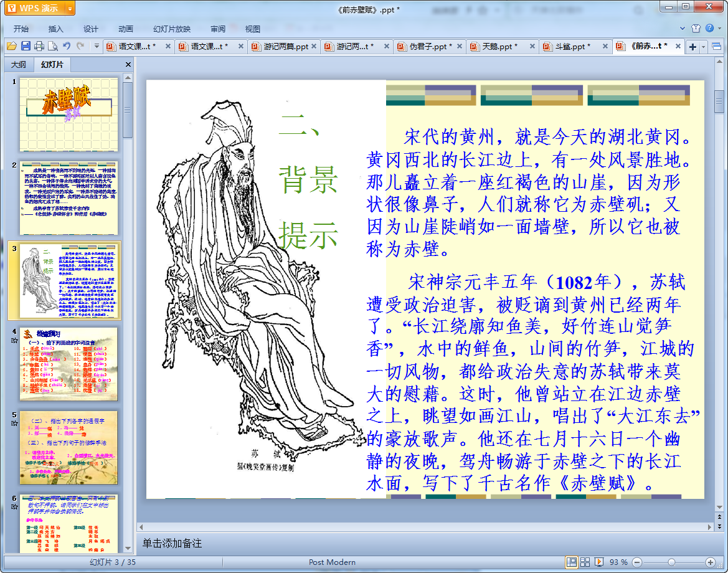The height and width of the screenshot is (573, 728).
Task: Click the next slide double-arrow button
Action: [720, 526]
